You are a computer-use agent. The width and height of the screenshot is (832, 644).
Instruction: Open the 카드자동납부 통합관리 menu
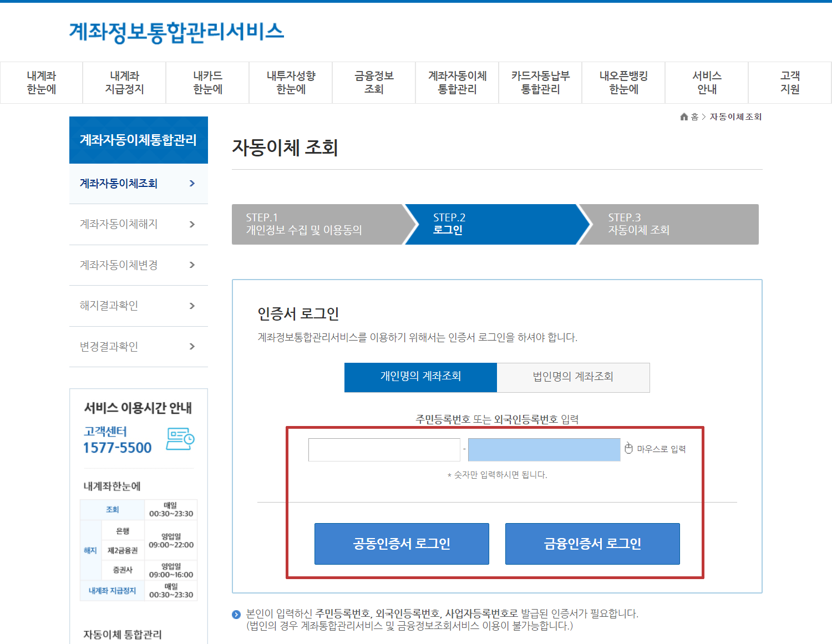540,82
